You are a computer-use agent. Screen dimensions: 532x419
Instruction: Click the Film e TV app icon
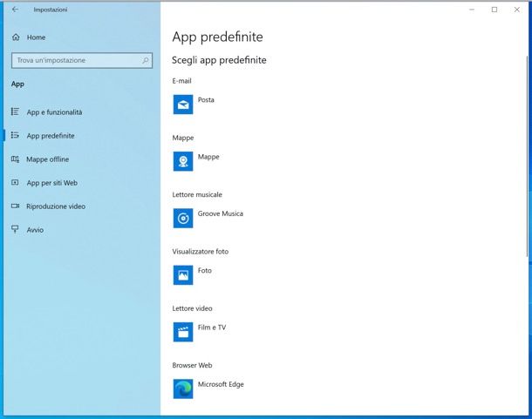(x=183, y=332)
